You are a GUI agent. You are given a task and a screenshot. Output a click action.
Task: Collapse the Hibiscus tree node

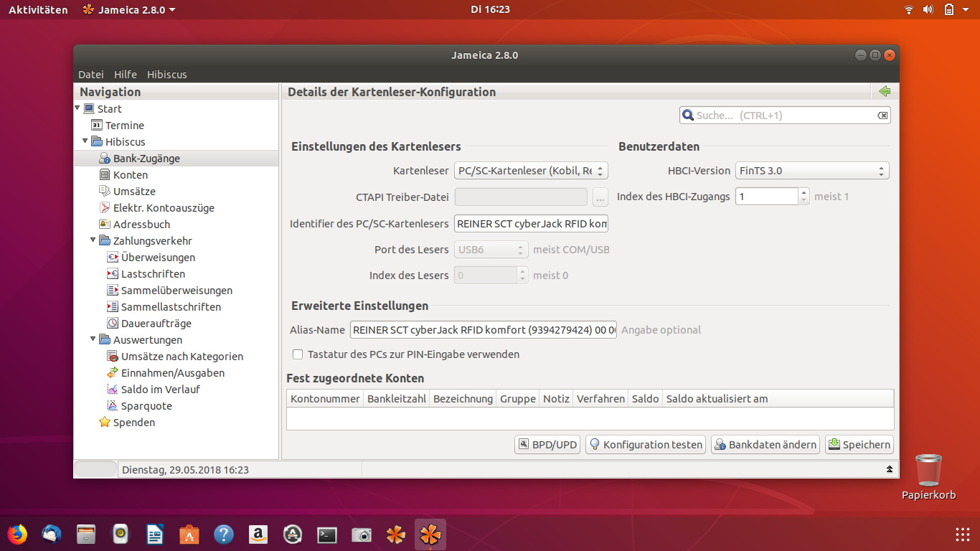click(85, 141)
